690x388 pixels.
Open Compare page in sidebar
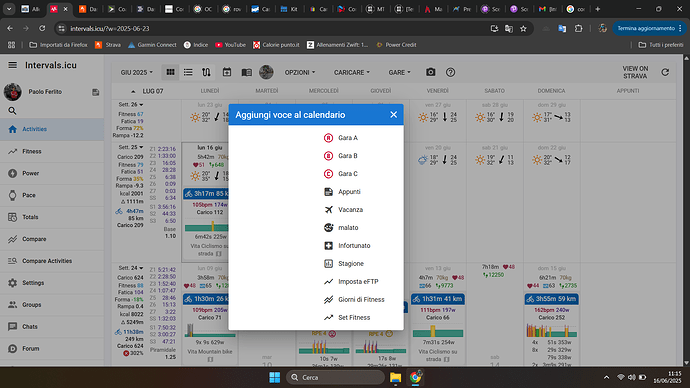(x=52, y=239)
